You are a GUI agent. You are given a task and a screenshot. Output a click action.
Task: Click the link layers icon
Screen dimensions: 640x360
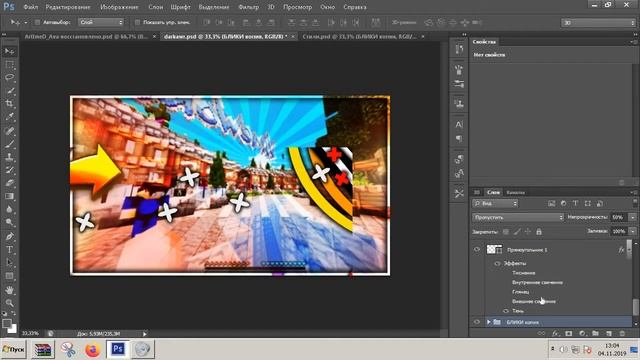(541, 333)
